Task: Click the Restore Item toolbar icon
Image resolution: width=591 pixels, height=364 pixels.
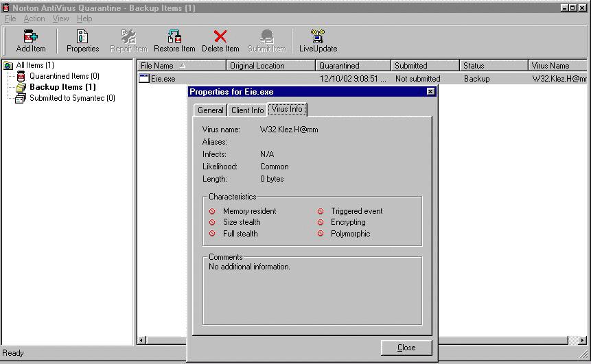Action: (x=174, y=37)
